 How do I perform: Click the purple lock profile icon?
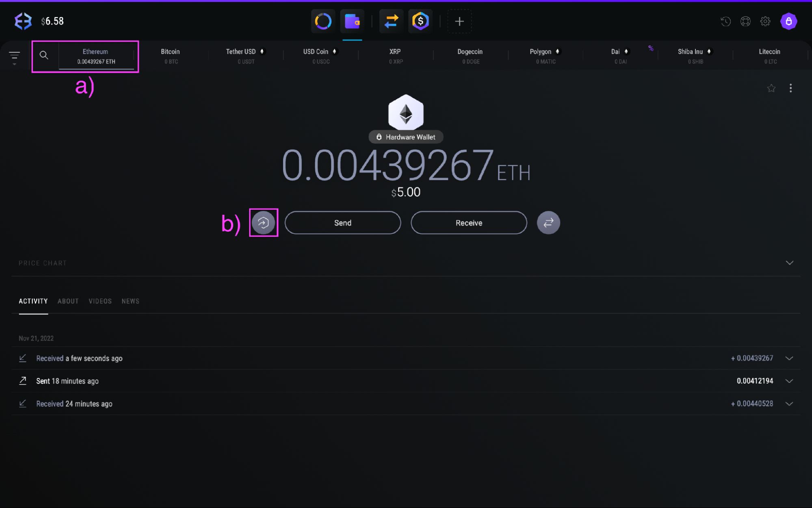(x=788, y=21)
